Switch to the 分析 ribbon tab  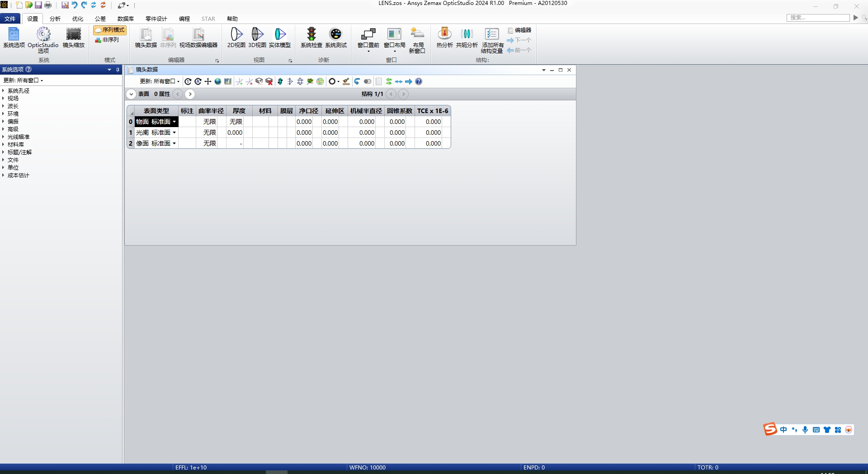(54, 19)
